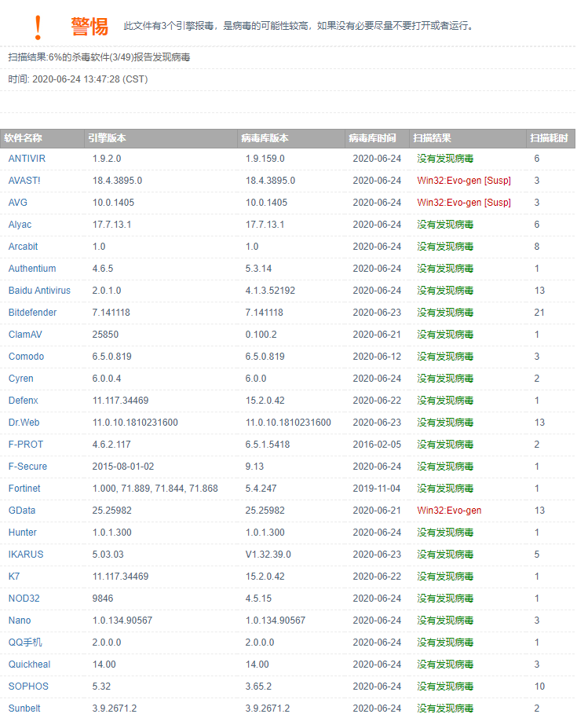Open the Cyren engine link
Image resolution: width=588 pixels, height=714 pixels.
(x=21, y=379)
